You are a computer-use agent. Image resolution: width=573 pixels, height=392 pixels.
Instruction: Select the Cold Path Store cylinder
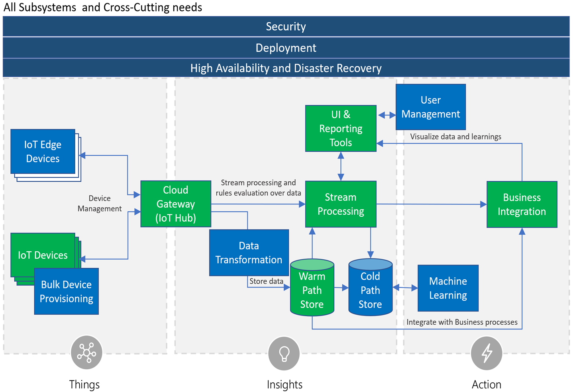tap(371, 288)
